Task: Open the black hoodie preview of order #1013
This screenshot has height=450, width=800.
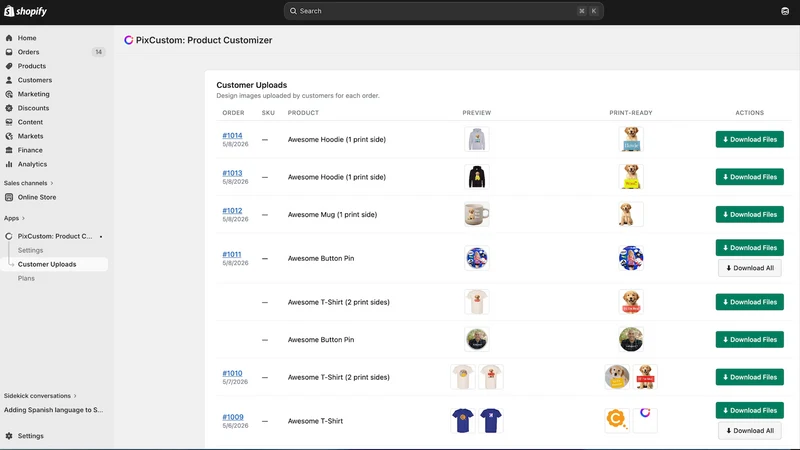Action: pyautogui.click(x=477, y=177)
